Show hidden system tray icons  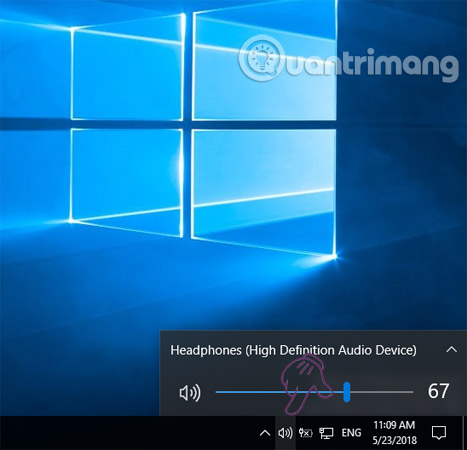(265, 433)
